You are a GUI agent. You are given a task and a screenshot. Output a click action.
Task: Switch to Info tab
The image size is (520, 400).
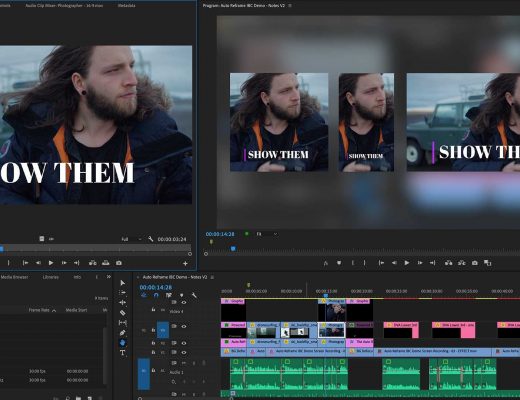coord(77,277)
